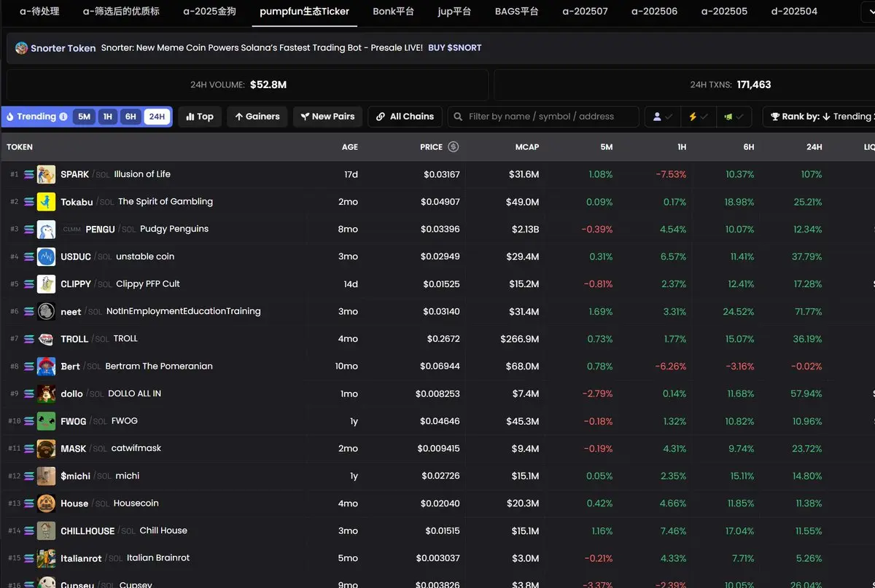Click the $2.13B market cap cell
The image size is (875, 588).
524,230
